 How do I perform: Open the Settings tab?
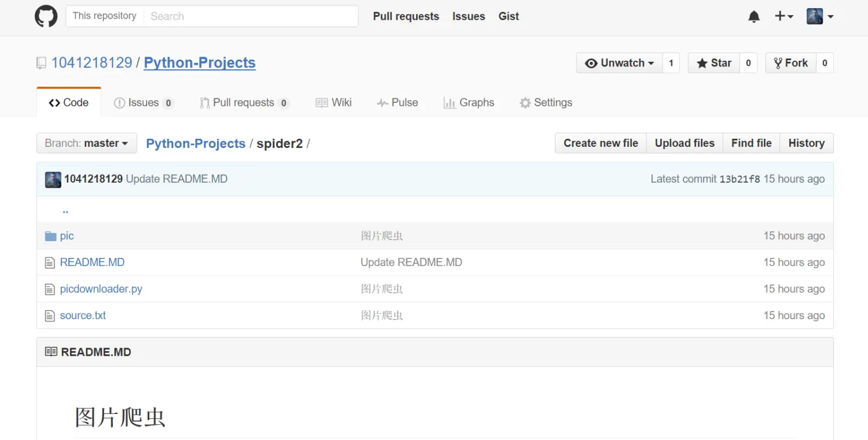(546, 102)
